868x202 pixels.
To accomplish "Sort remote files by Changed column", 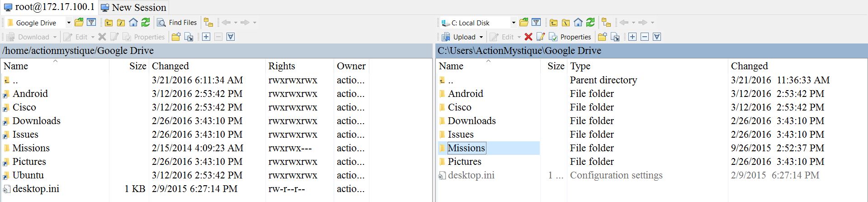I will point(170,66).
